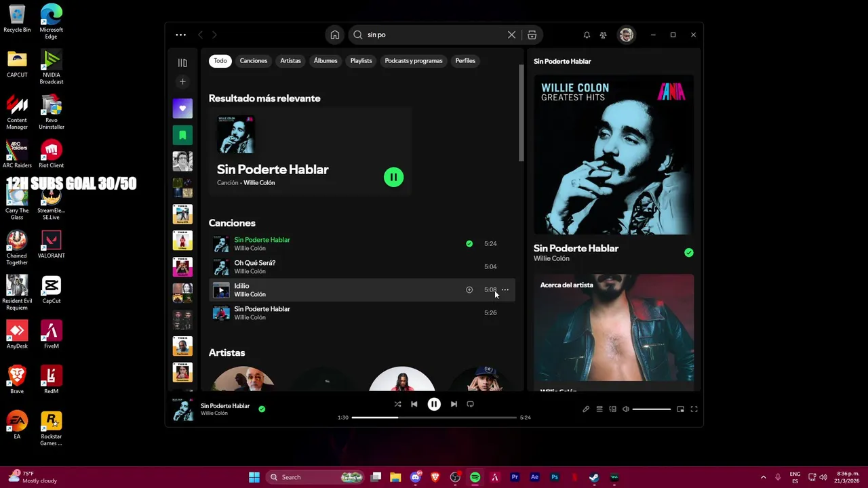
Task: Open Discord in the taskbar
Action: (x=415, y=477)
